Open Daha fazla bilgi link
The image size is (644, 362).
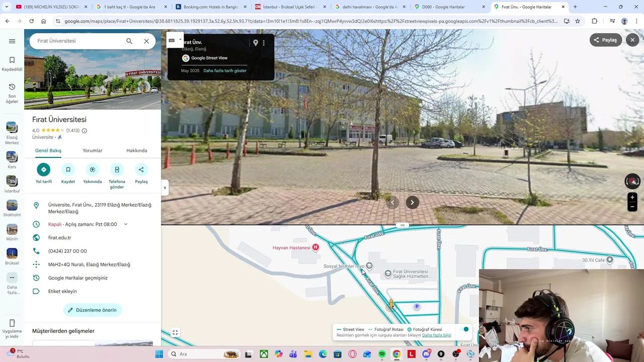437,335
